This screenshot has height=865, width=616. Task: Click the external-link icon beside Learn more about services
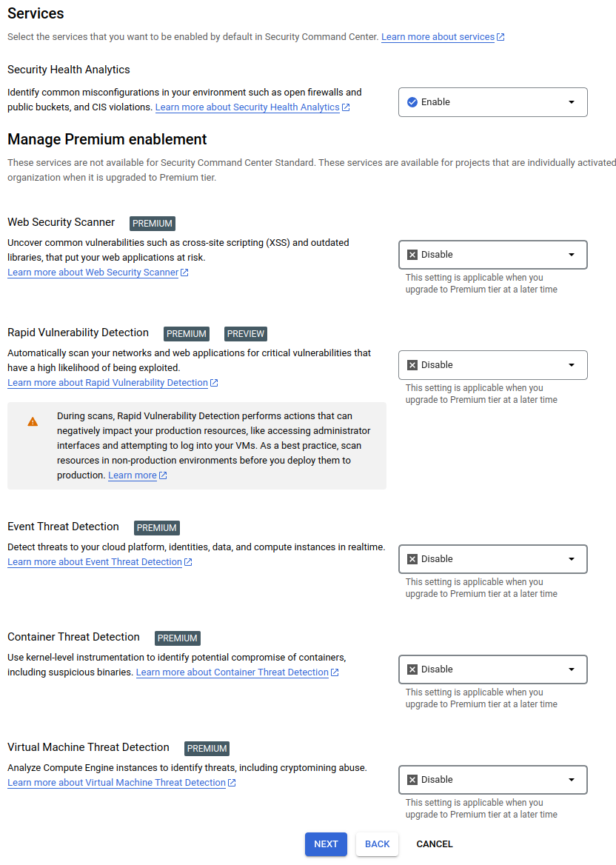coord(500,37)
